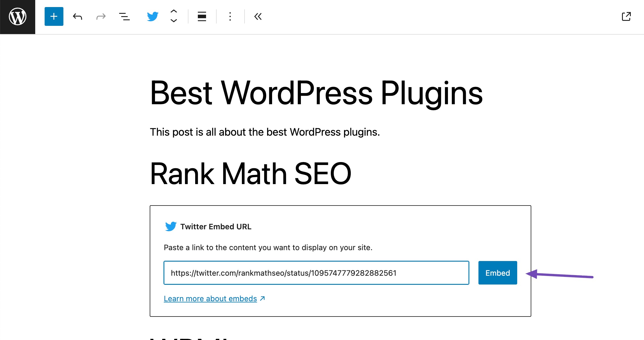The image size is (644, 340).
Task: Select the Rank Math SEO heading
Action: [251, 174]
